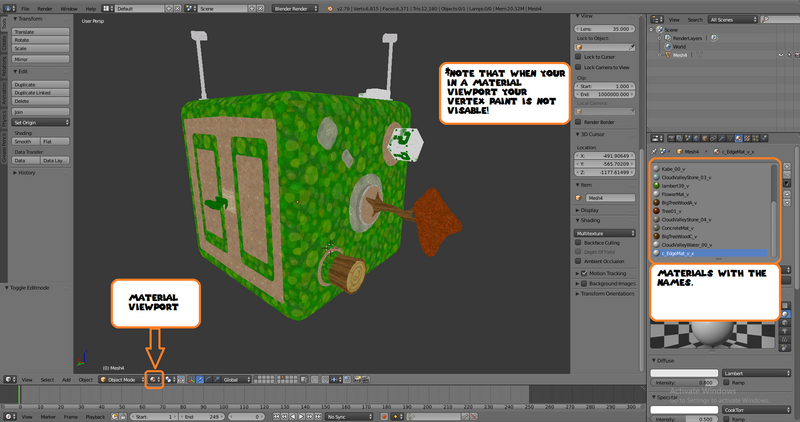Open the Object Mode dropdown
The width and height of the screenshot is (800, 422).
point(122,380)
